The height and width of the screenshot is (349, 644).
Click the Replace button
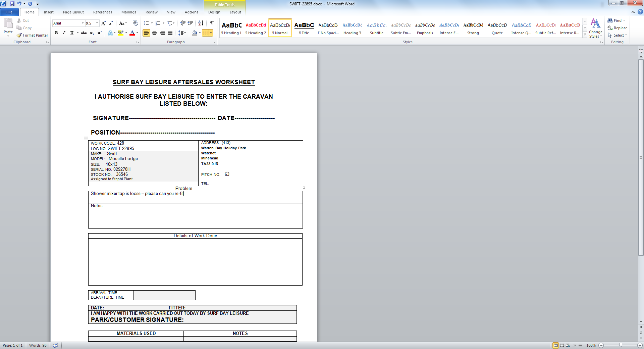tap(618, 28)
